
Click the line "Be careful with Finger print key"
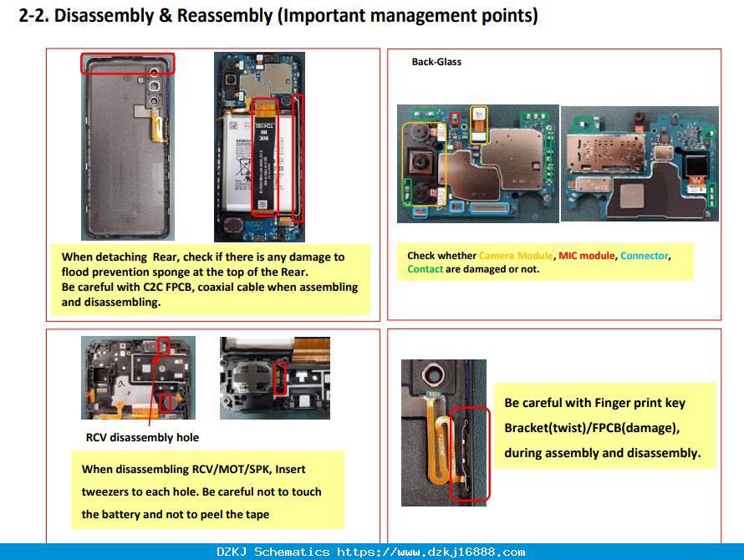(595, 403)
